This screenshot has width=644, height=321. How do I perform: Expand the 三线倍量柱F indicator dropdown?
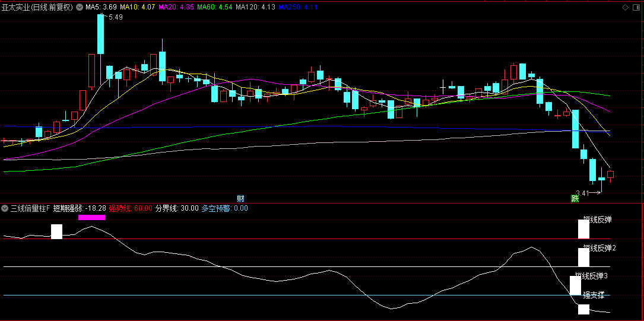[5, 208]
